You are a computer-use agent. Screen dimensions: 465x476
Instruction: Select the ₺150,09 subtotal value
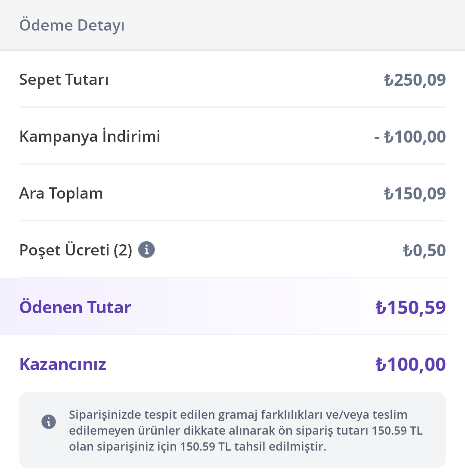coord(415,193)
